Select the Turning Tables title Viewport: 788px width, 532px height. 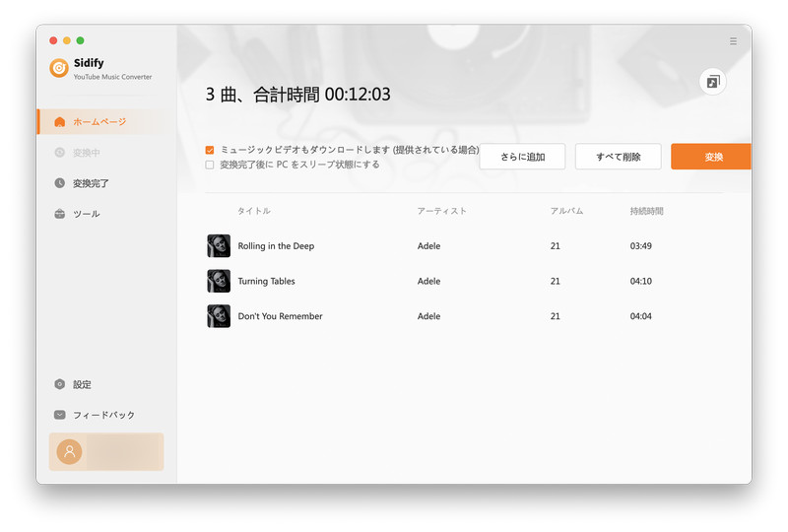[266, 281]
